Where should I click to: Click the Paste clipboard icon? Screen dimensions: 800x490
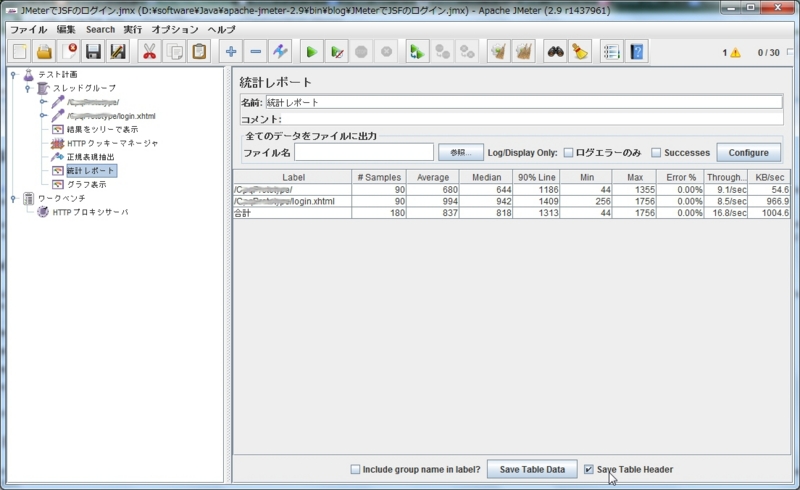click(199, 52)
